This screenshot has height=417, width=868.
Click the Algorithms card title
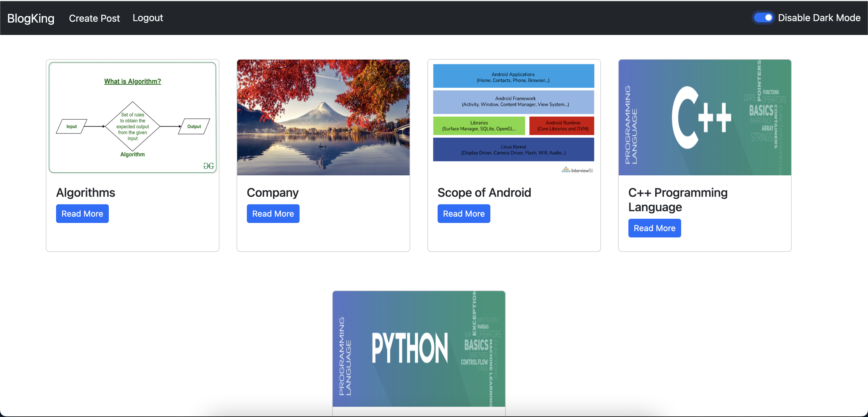coord(86,193)
